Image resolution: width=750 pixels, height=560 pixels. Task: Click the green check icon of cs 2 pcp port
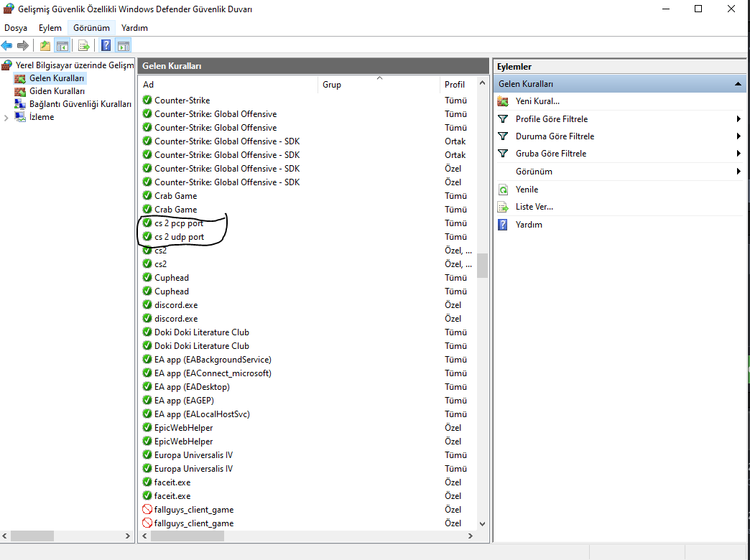(147, 223)
